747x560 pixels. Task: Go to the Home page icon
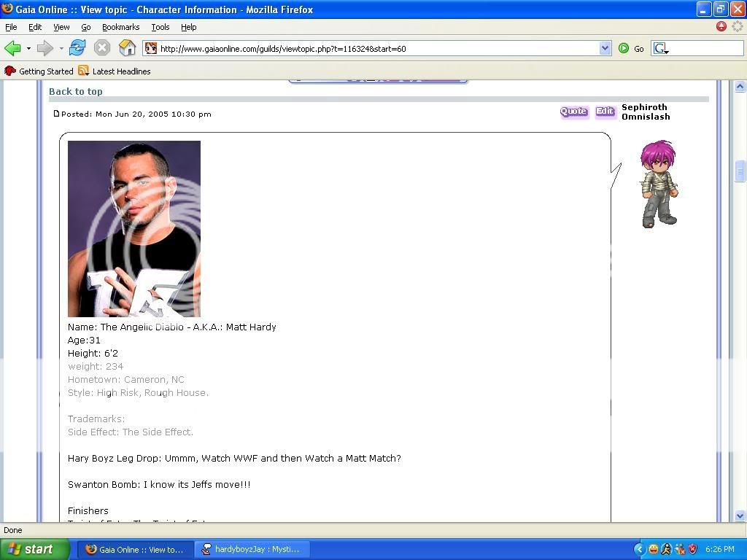127,48
